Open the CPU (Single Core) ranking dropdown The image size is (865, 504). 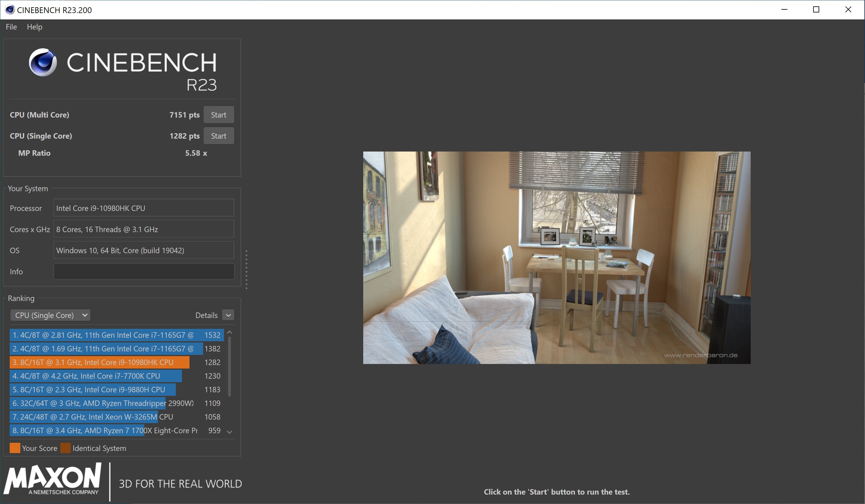coord(50,315)
